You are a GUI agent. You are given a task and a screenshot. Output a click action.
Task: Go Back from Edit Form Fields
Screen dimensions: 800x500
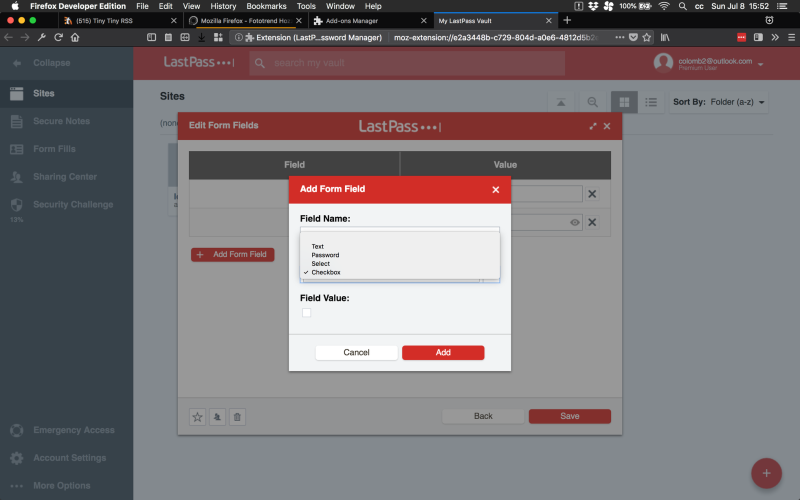point(483,416)
